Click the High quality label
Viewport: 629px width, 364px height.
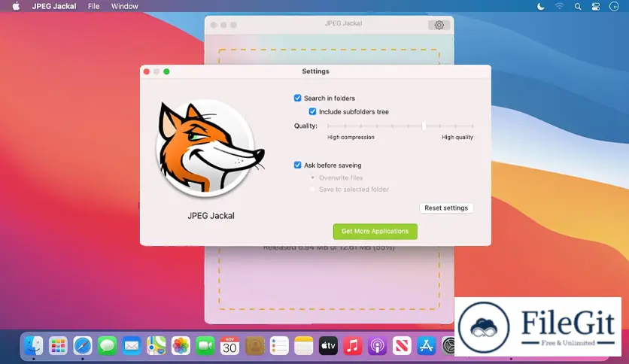tap(457, 137)
